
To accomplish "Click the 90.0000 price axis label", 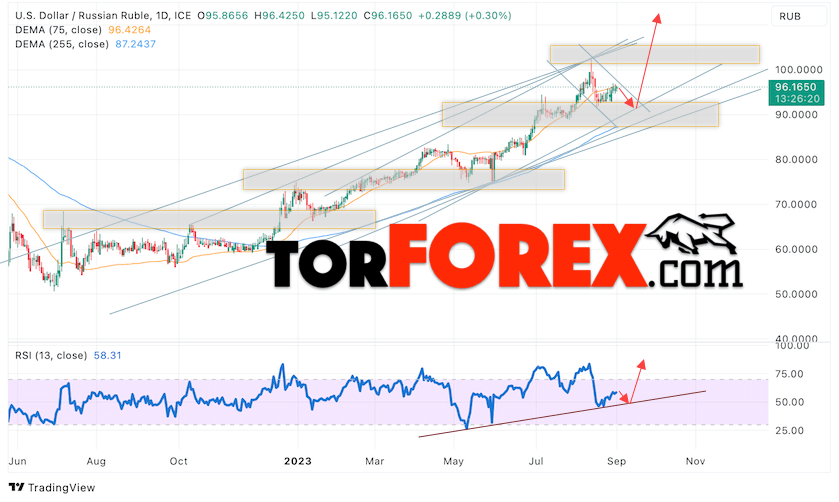I will 796,115.
